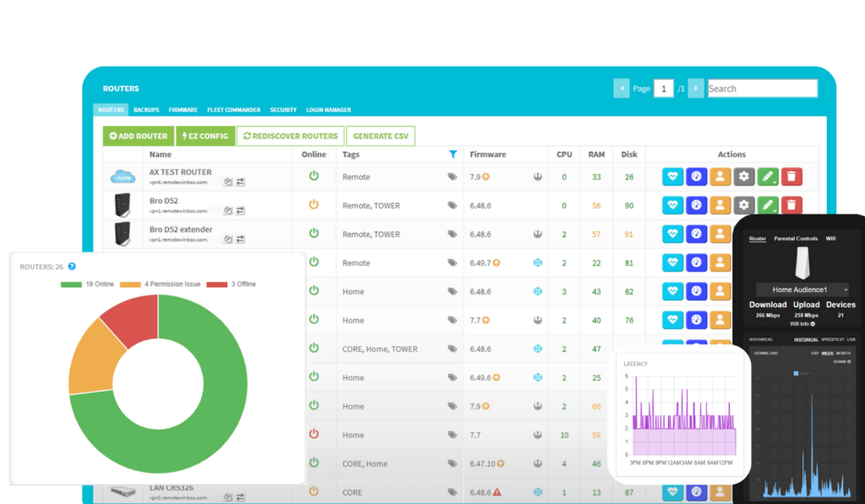Switch to the Backups tab
The width and height of the screenshot is (865, 504).
[145, 110]
